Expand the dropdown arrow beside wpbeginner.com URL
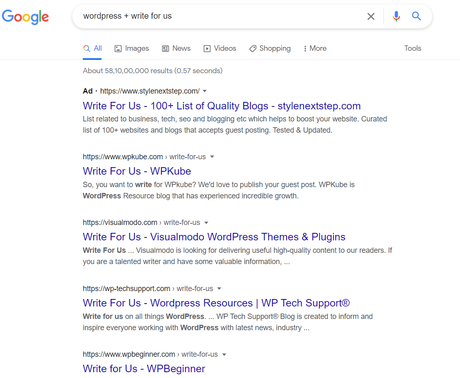Image resolution: width=460 pixels, height=378 pixels. click(224, 354)
